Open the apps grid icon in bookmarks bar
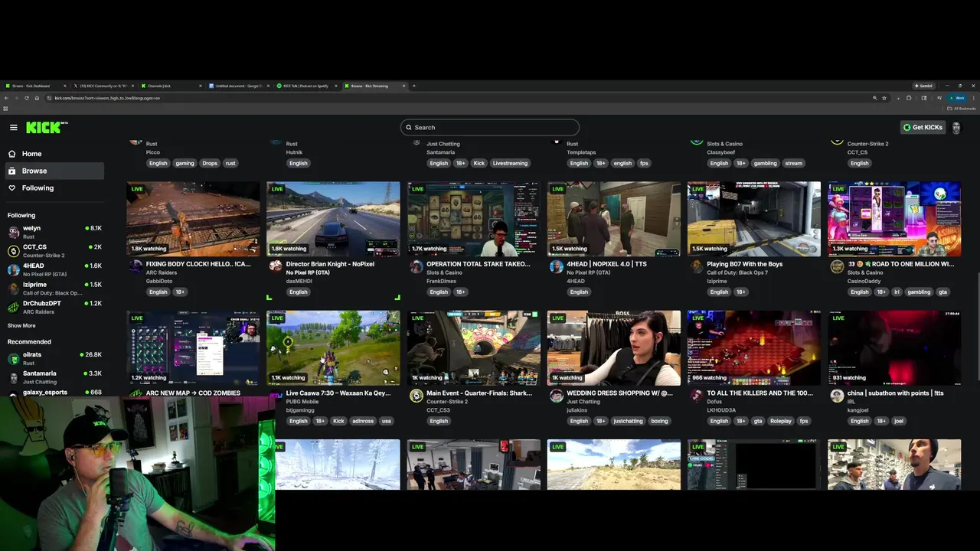The height and width of the screenshot is (551, 980). [5, 109]
